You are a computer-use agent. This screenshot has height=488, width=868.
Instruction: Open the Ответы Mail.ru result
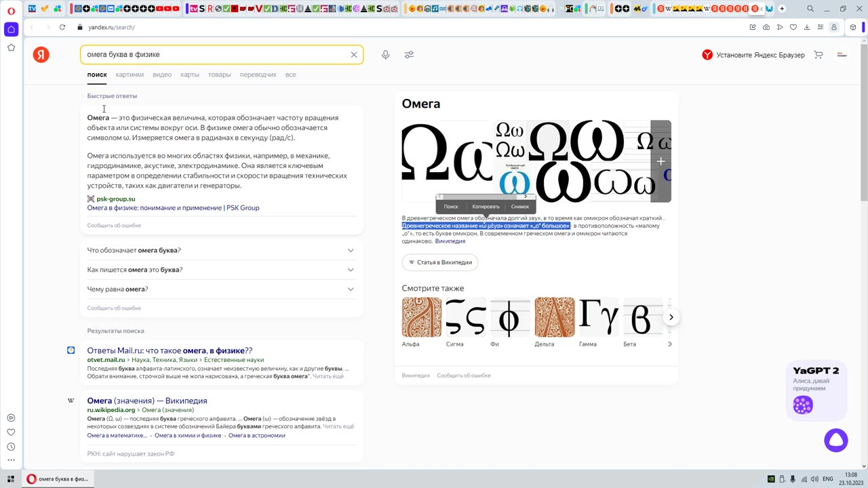tap(170, 350)
